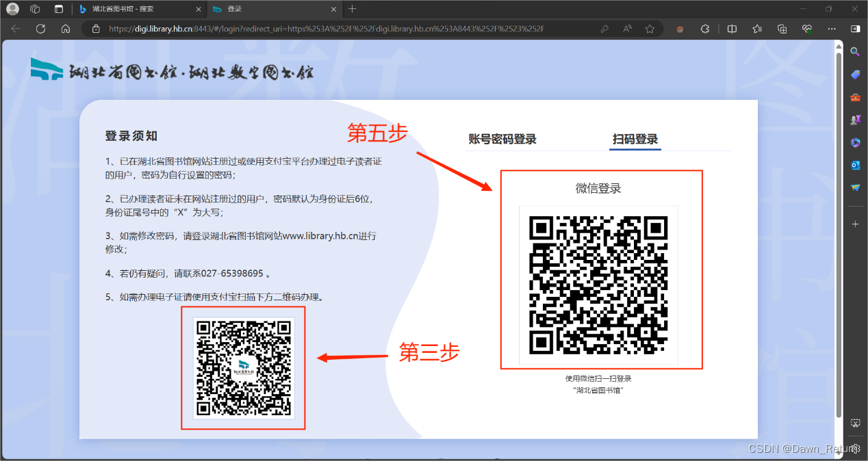Open tab actions menu icon
This screenshot has height=461, width=868.
pyautogui.click(x=58, y=9)
